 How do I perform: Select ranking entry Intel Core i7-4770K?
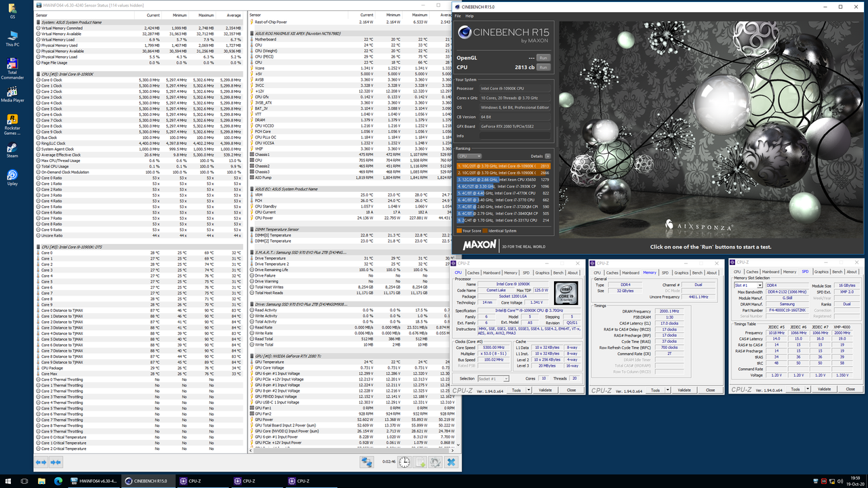click(x=503, y=192)
